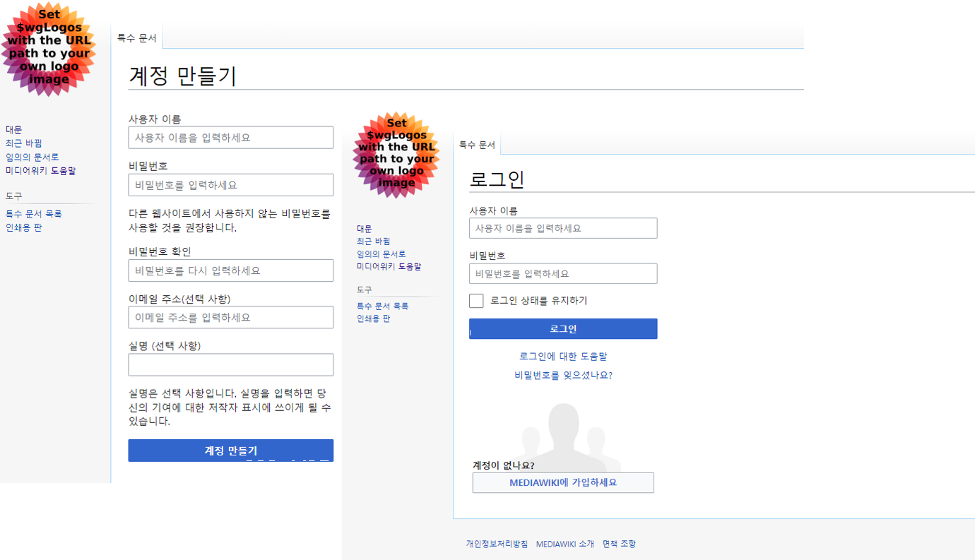The image size is (975, 560).
Task: Open the 특수 문서 tab above 계정 만들기
Action: pos(137,38)
